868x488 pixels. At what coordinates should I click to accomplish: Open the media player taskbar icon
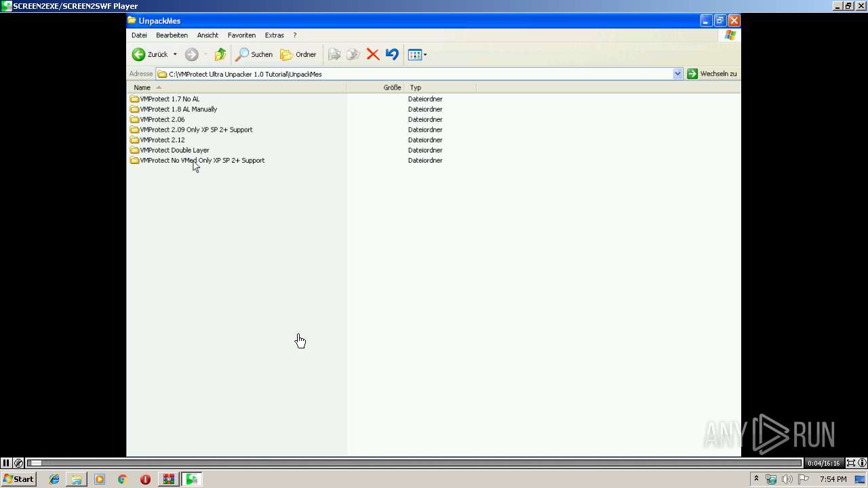point(100,479)
